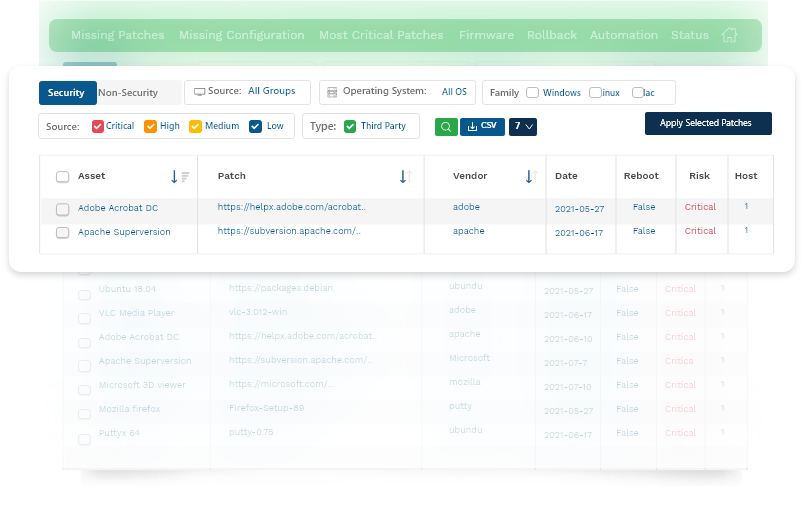Screen dimensions: 804x510
Task: Toggle the Medium severity checkbox
Action: point(195,127)
